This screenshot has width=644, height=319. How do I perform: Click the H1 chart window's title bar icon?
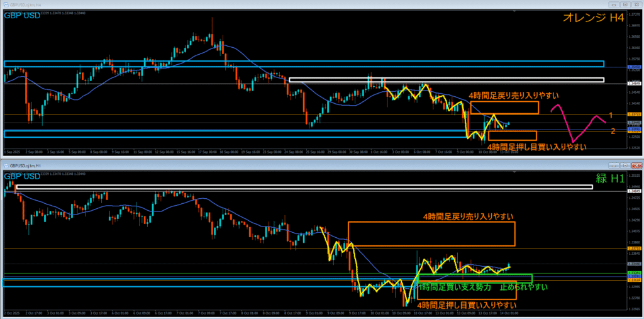[x=6, y=165]
